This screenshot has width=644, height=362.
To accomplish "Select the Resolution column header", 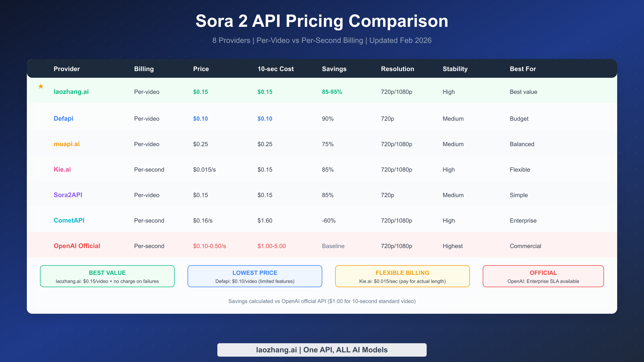I will (x=397, y=69).
